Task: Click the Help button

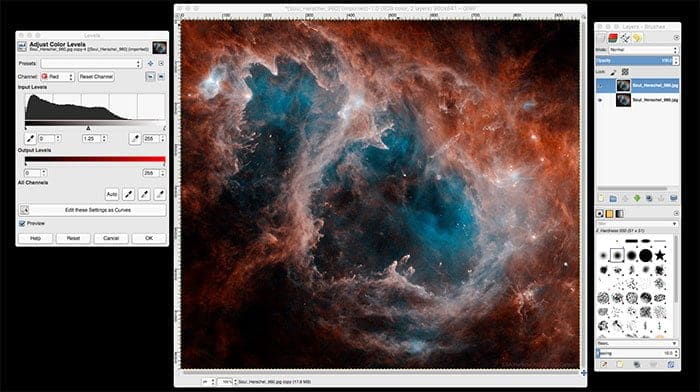Action: click(35, 238)
